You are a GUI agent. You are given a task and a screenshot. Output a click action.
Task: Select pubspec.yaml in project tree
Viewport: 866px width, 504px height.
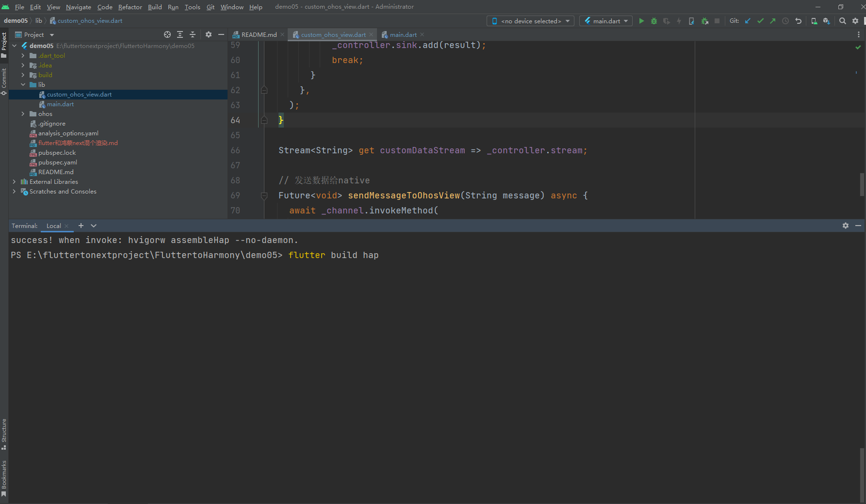[x=58, y=162]
